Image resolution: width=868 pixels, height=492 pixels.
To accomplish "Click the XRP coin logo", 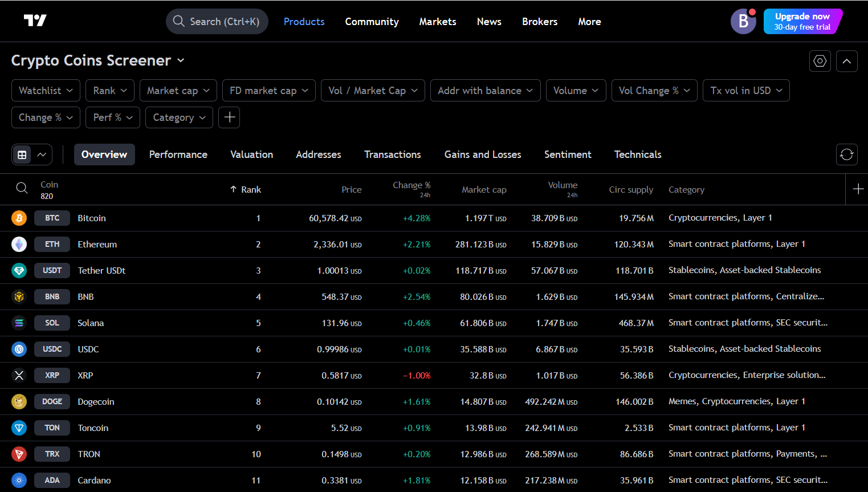I will tap(19, 375).
